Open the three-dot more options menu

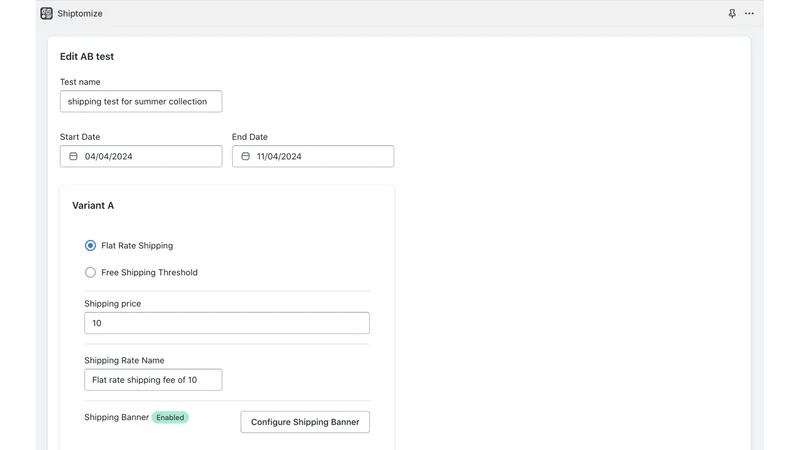click(749, 13)
